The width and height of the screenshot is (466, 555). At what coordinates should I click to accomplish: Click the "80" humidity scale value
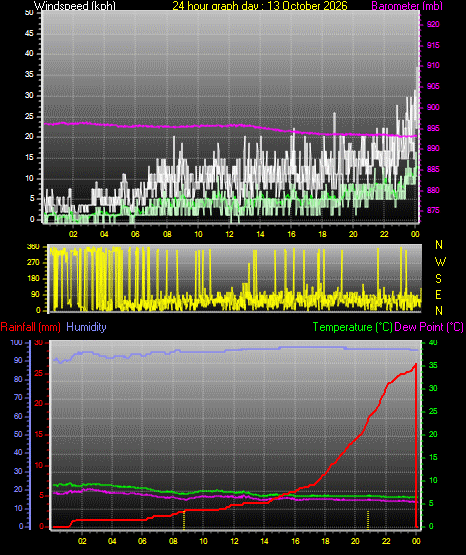(18, 379)
